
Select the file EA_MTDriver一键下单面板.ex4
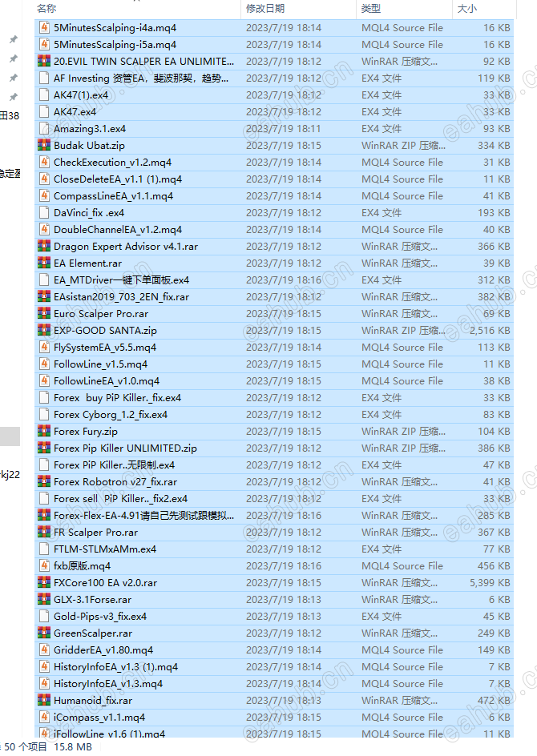point(121,280)
